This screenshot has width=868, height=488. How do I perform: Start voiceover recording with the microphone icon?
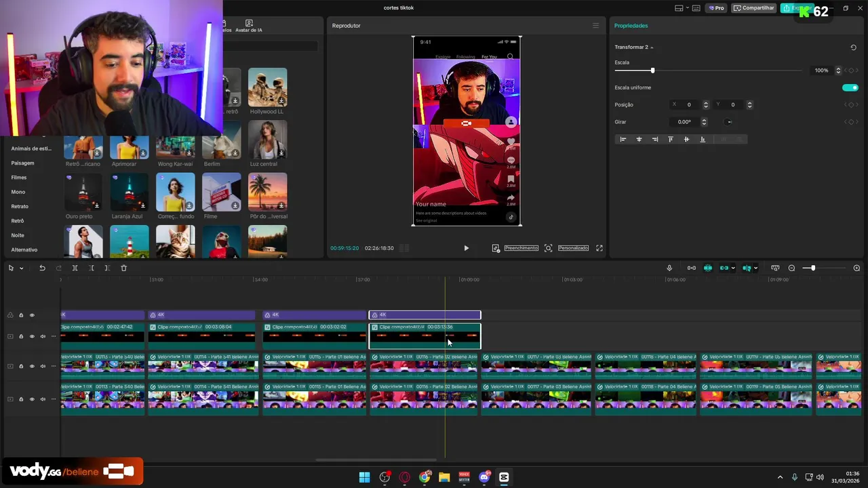coord(669,268)
